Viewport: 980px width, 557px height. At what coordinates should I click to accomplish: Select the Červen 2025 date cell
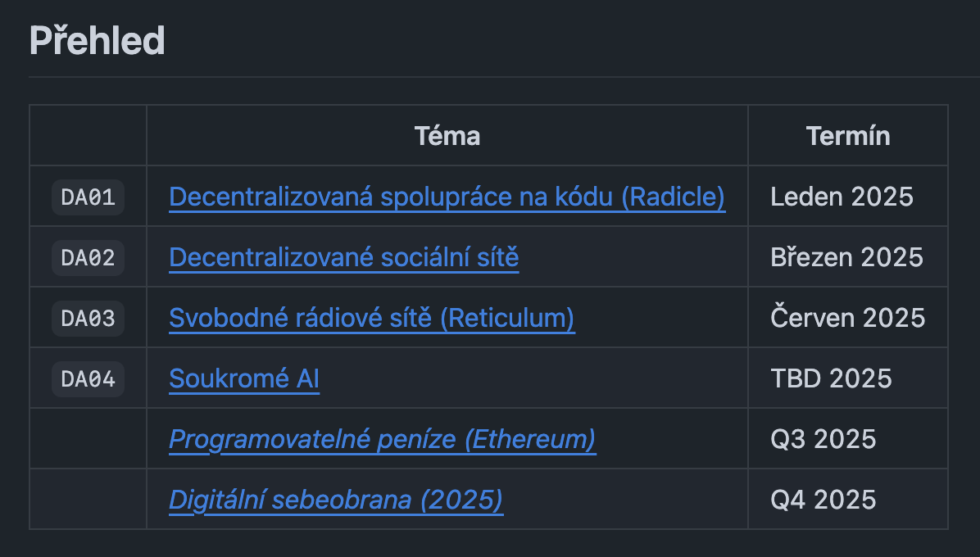(x=847, y=318)
